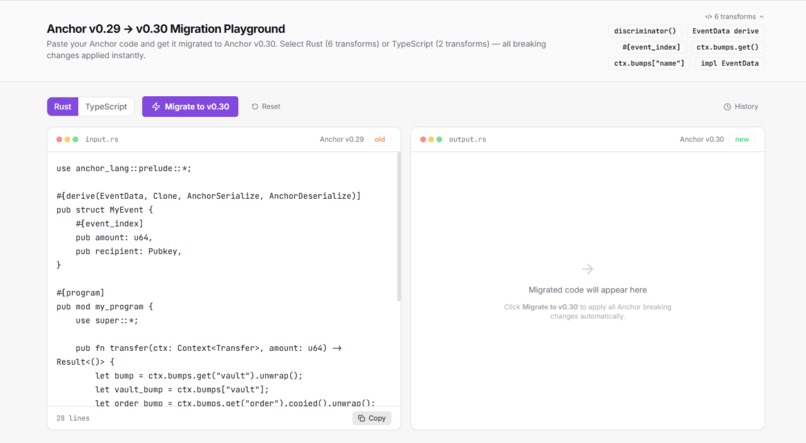Click the input.rs file name label

pos(102,139)
